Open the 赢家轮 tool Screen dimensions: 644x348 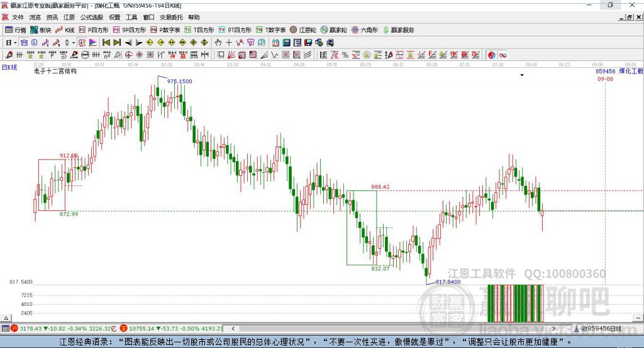click(333, 30)
